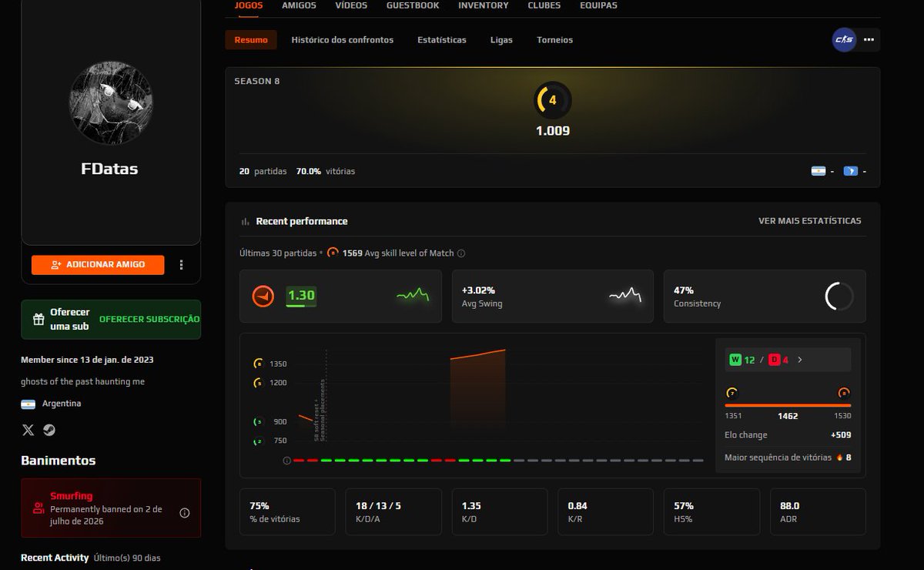Click the 47% Consistency card
924x570 pixels.
tap(765, 296)
